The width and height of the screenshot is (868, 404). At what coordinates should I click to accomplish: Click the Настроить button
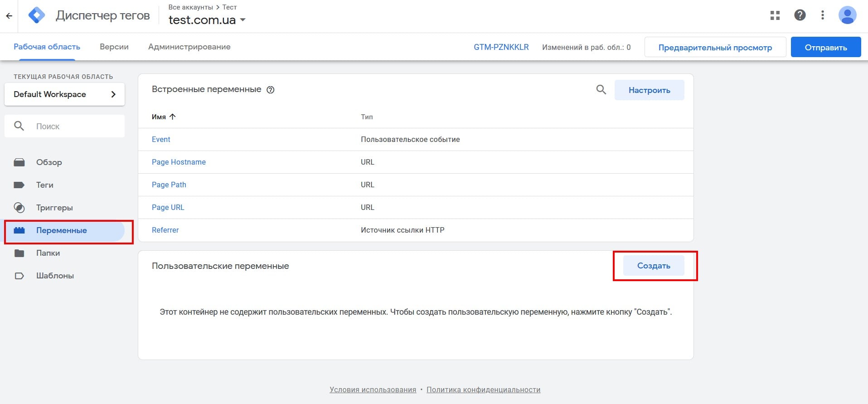[649, 90]
